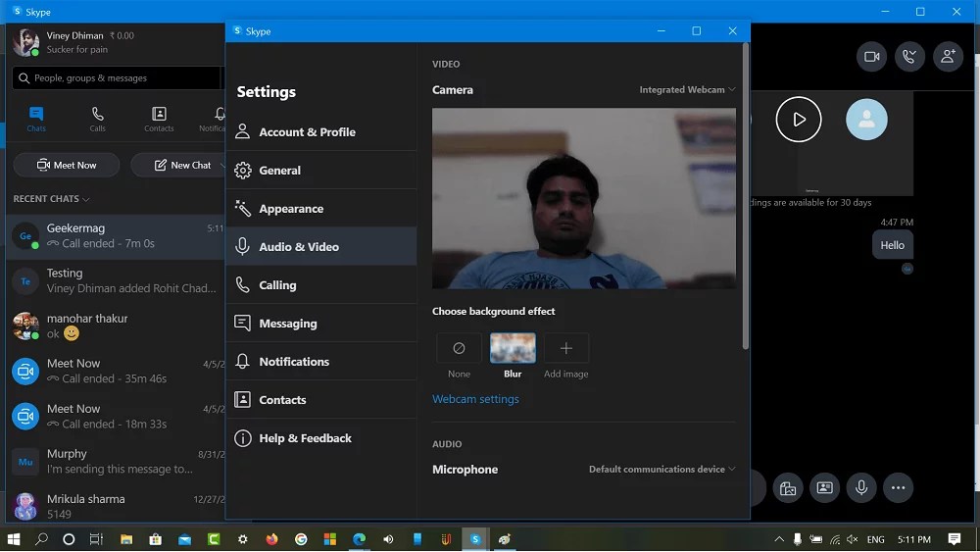Click the People, groups & messages search field
The width and height of the screenshot is (980, 552).
[x=118, y=78]
